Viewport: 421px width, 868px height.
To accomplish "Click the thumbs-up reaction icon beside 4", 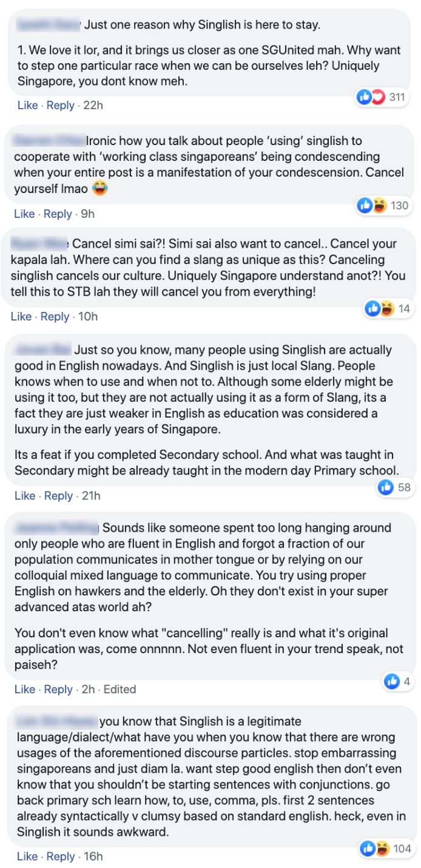I will 392,682.
